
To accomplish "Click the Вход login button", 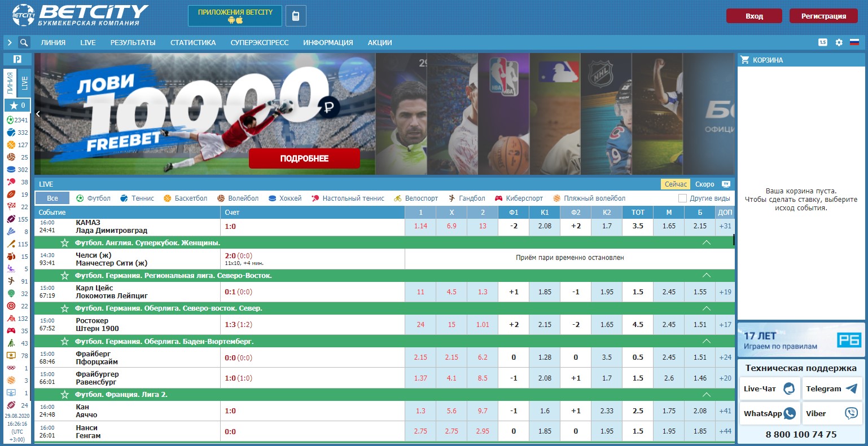I will pos(754,16).
